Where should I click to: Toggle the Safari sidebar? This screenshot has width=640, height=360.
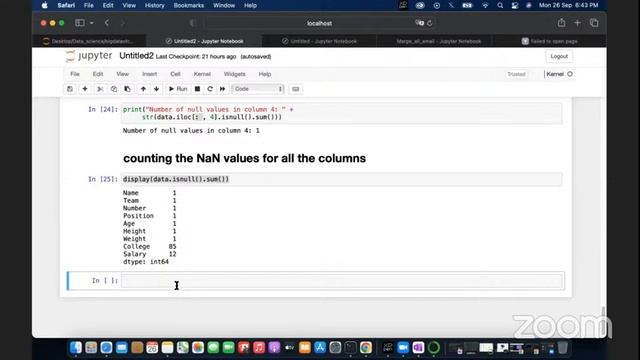(x=80, y=23)
